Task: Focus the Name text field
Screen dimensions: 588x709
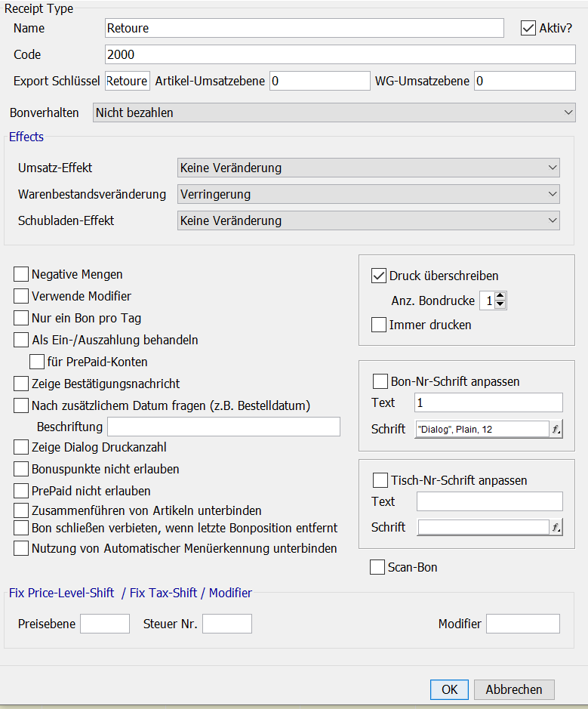Action: coord(304,28)
